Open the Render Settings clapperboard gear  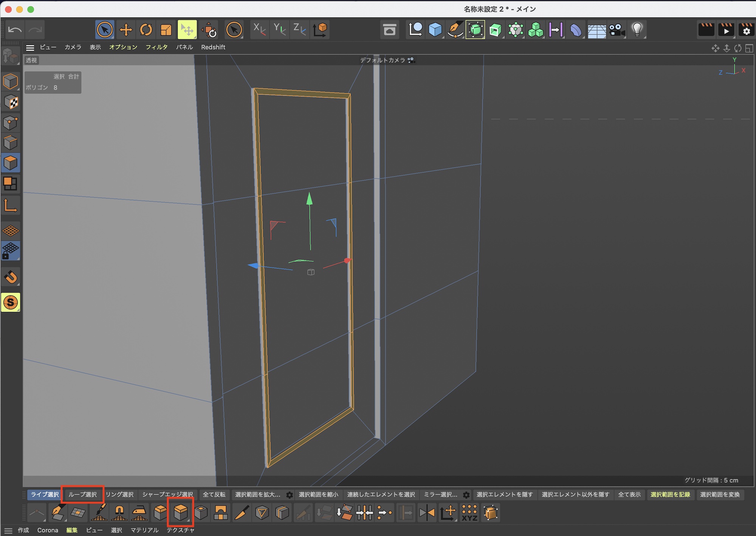click(x=746, y=30)
